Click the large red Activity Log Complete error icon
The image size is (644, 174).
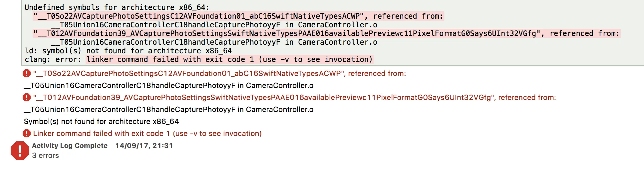tap(20, 151)
